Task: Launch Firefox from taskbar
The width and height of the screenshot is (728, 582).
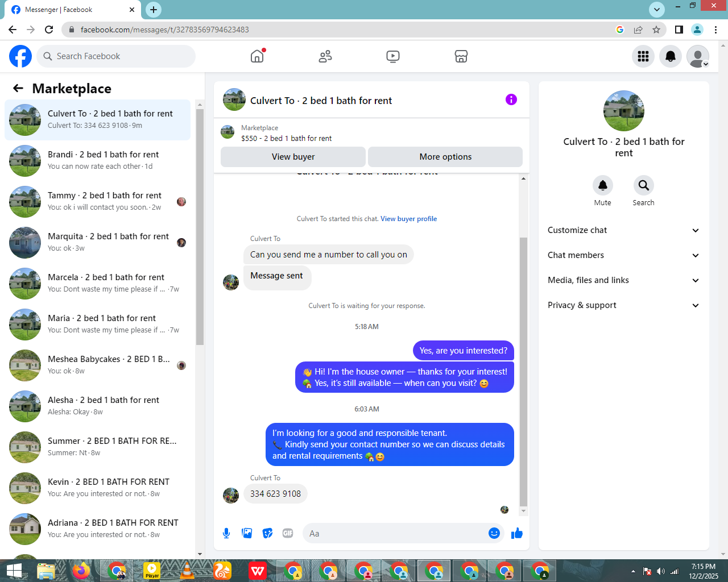Action: tap(81, 571)
